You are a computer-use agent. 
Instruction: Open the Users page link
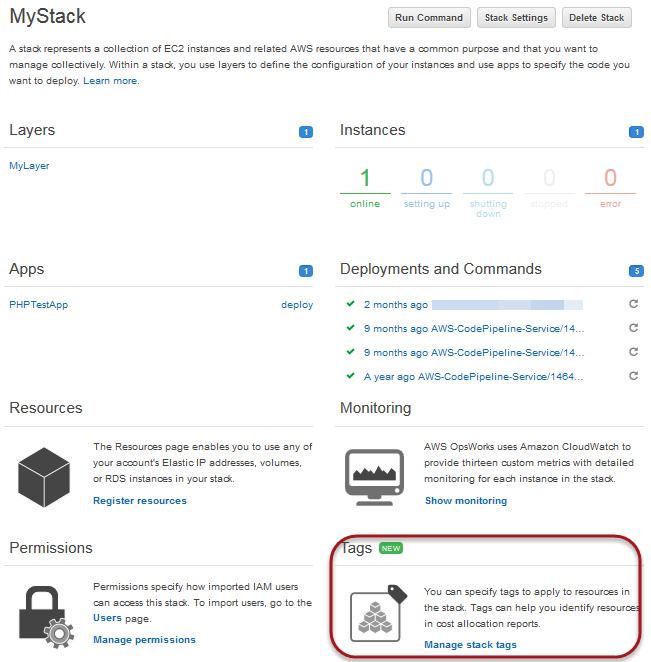(x=107, y=618)
